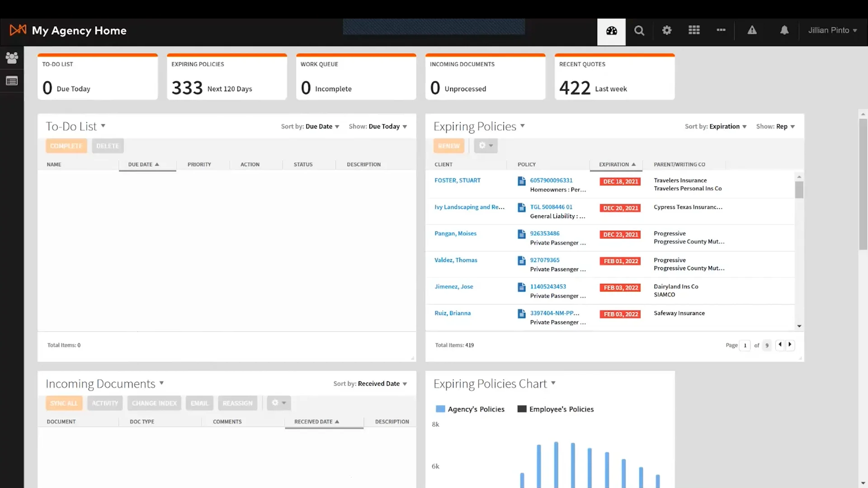The image size is (868, 488).
Task: Click the alert triangle icon
Action: [x=752, y=30]
